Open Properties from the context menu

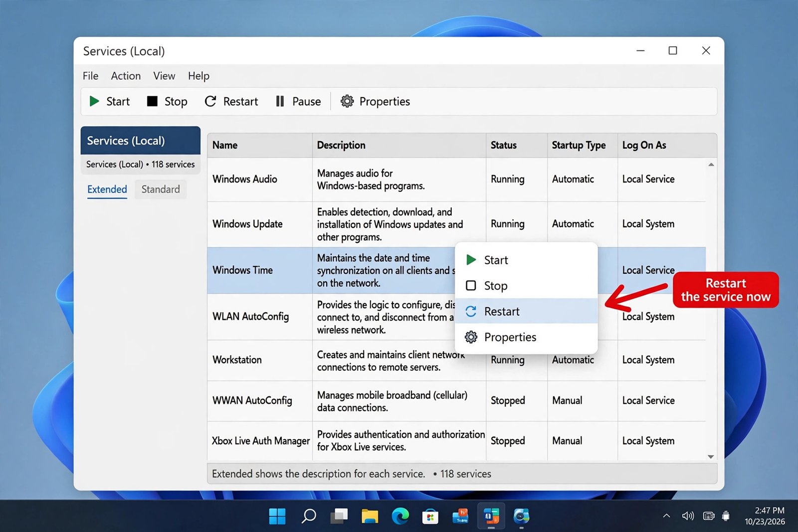pyautogui.click(x=526, y=337)
